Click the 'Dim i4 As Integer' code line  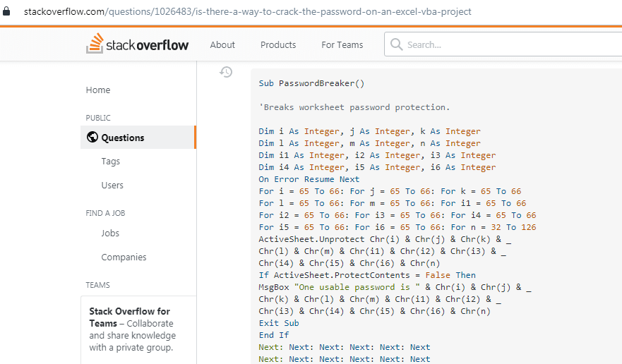(377, 167)
